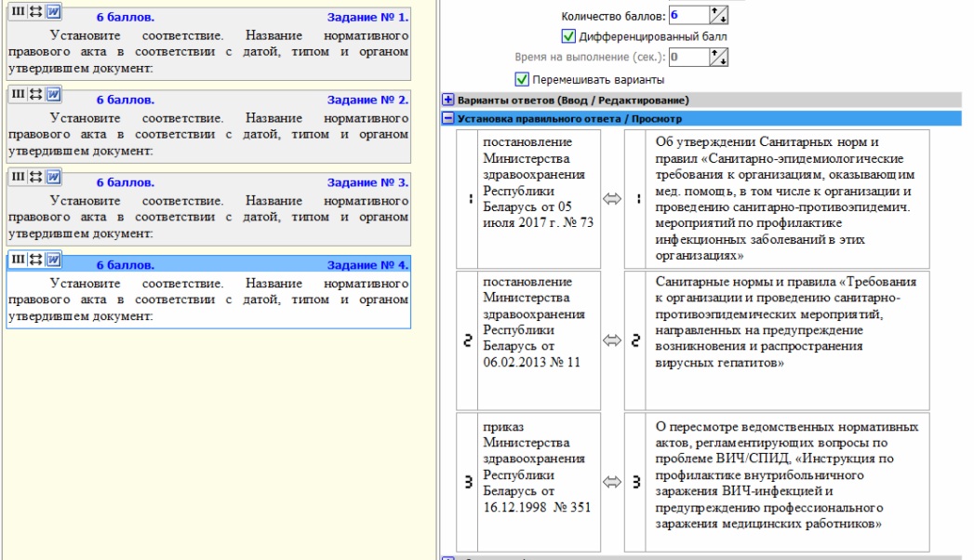The image size is (974, 560).
Task: Open the Word icon in Задание № 2
Action: (53, 94)
